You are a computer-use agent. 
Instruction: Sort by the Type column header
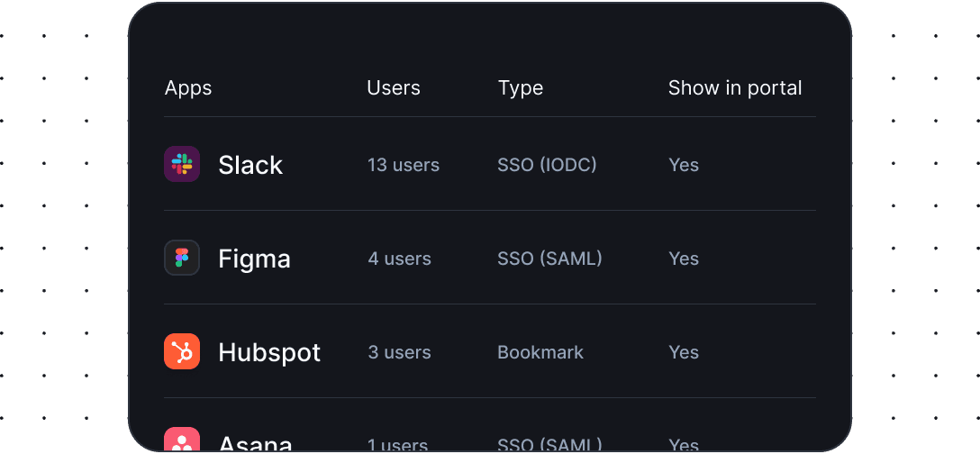pyautogui.click(x=521, y=88)
